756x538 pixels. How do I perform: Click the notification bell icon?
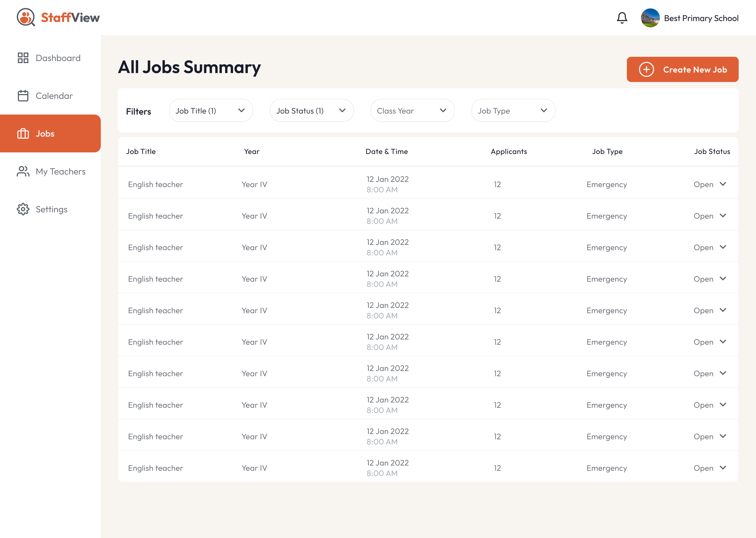[622, 18]
